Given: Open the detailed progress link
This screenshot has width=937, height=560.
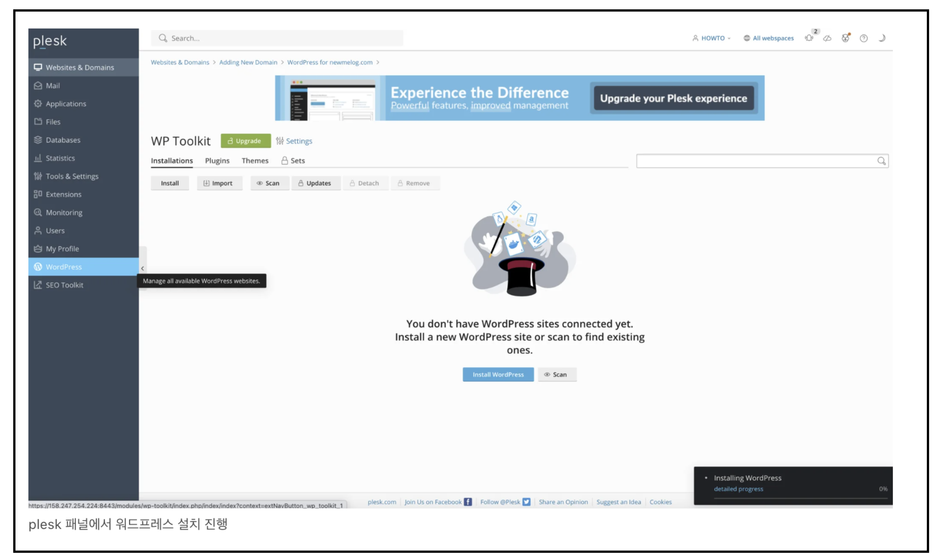Looking at the screenshot, I should tap(738, 489).
